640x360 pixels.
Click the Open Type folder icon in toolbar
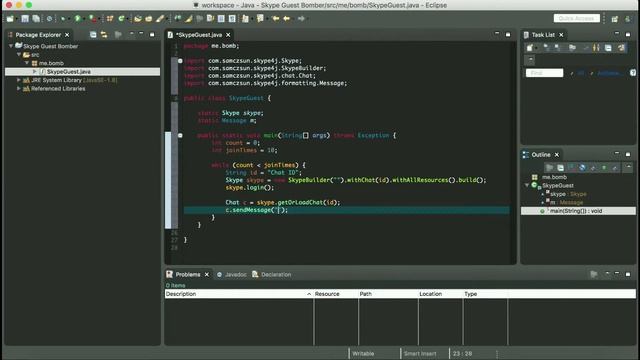[x=138, y=19]
